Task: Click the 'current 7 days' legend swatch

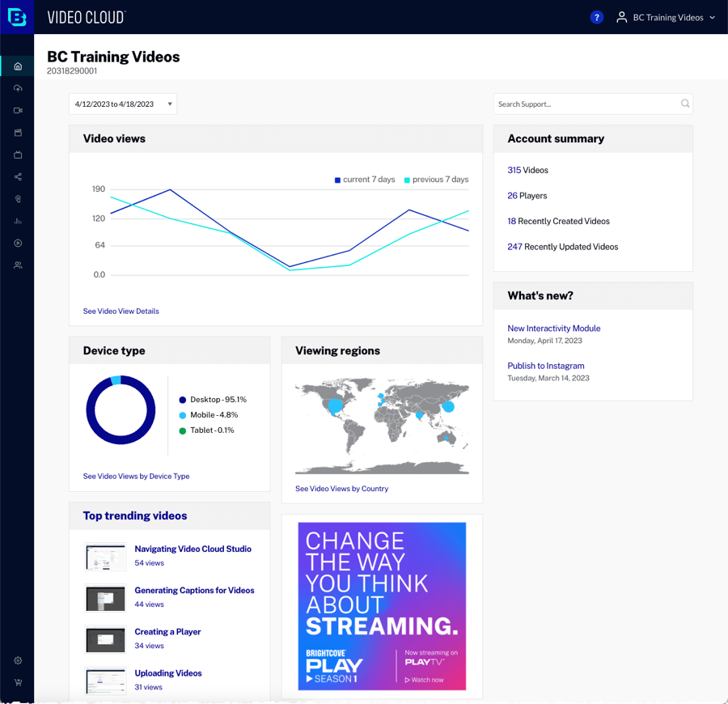Action: point(337,180)
